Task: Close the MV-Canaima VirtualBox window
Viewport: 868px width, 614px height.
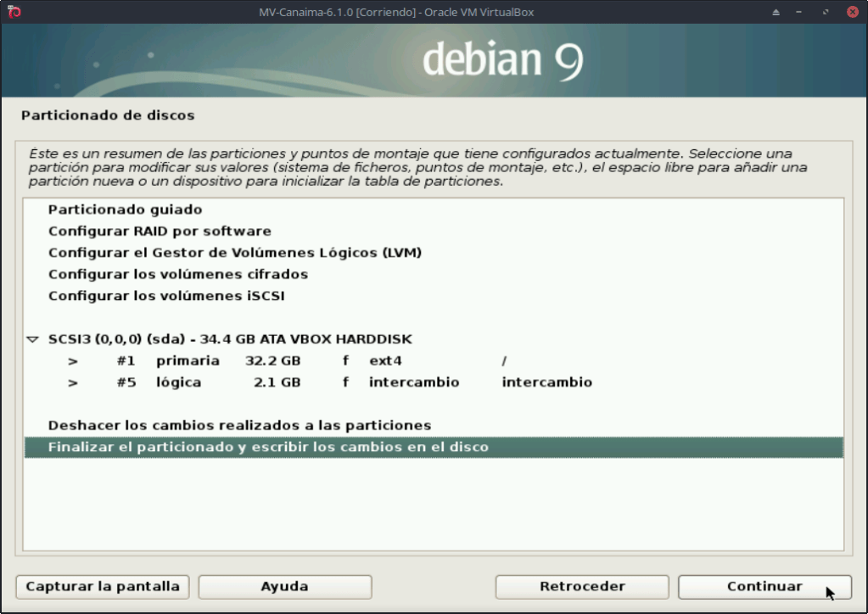Action: click(x=850, y=12)
